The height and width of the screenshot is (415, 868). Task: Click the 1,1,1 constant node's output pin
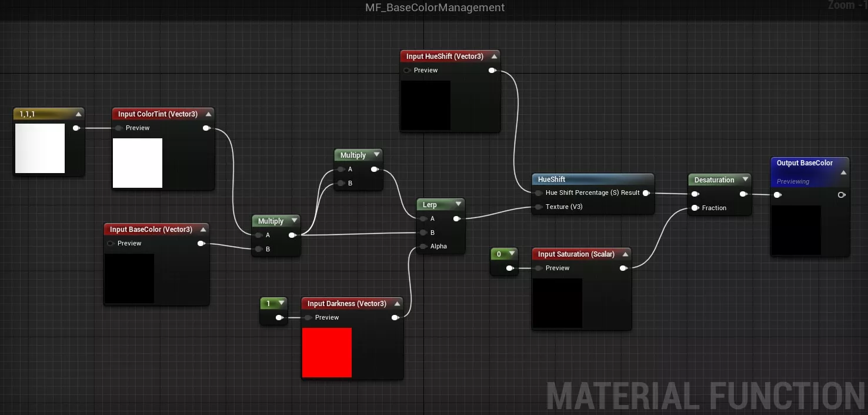(76, 128)
